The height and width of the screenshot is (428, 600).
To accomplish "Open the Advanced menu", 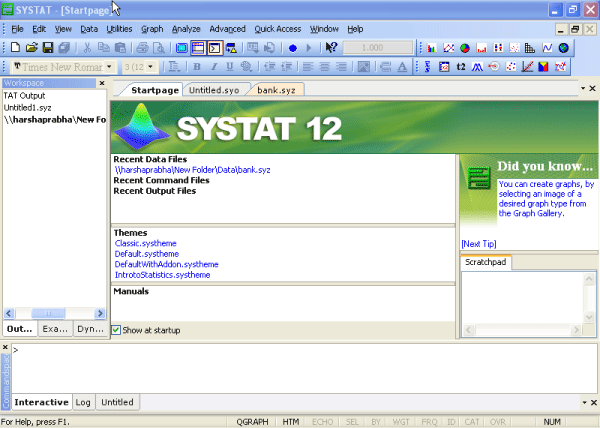I will 227,29.
